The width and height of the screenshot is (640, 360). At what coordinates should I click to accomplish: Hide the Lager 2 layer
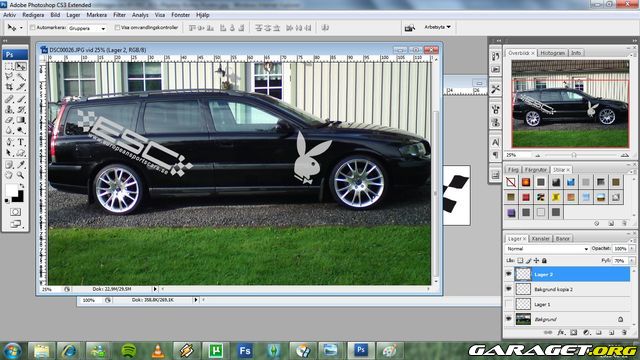(509, 274)
